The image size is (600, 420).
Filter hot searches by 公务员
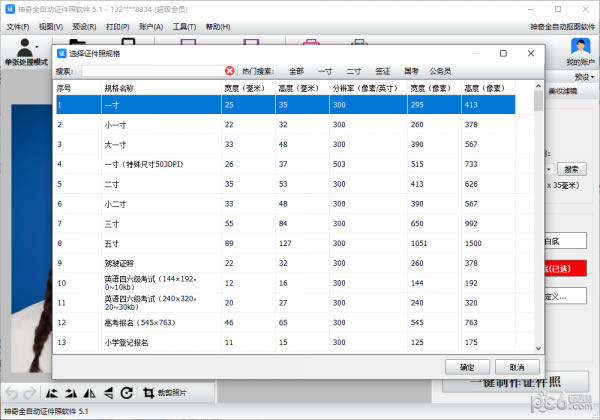[440, 72]
